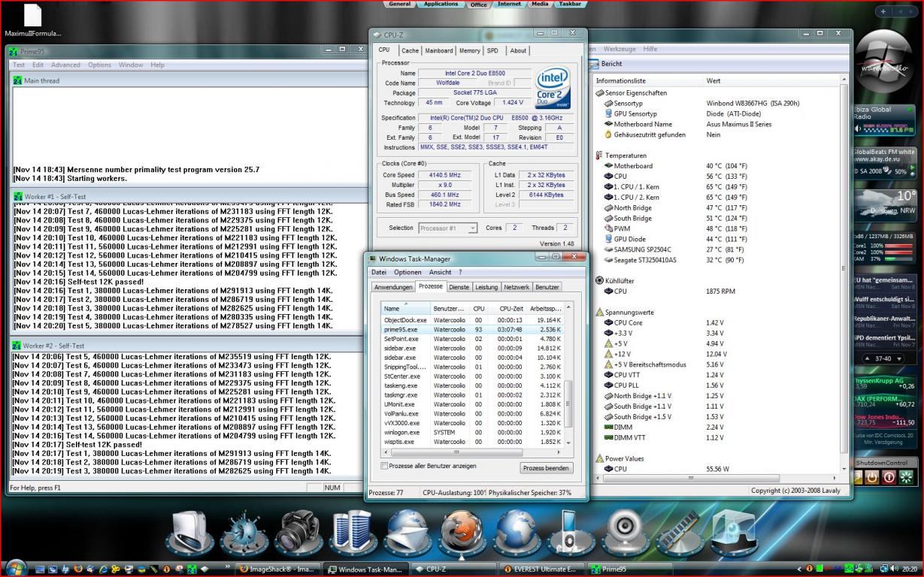Click the EVEREST report vertical scrollbar
This screenshot has height=577, width=924.
pyautogui.click(x=844, y=274)
